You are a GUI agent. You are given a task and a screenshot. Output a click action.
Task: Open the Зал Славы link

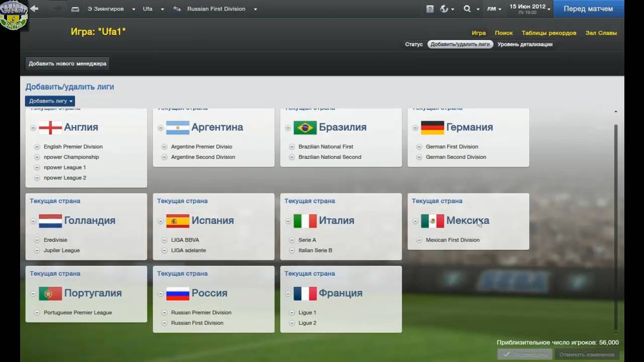(601, 33)
